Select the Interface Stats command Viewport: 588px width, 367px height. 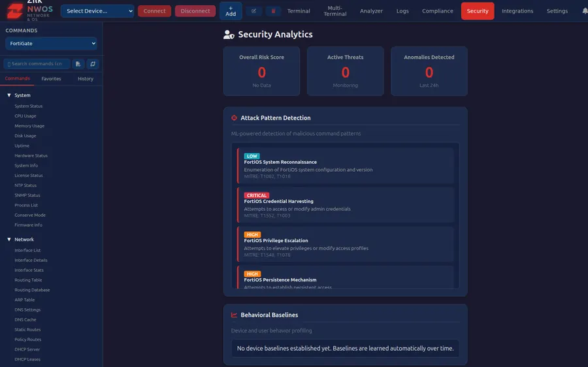click(29, 270)
